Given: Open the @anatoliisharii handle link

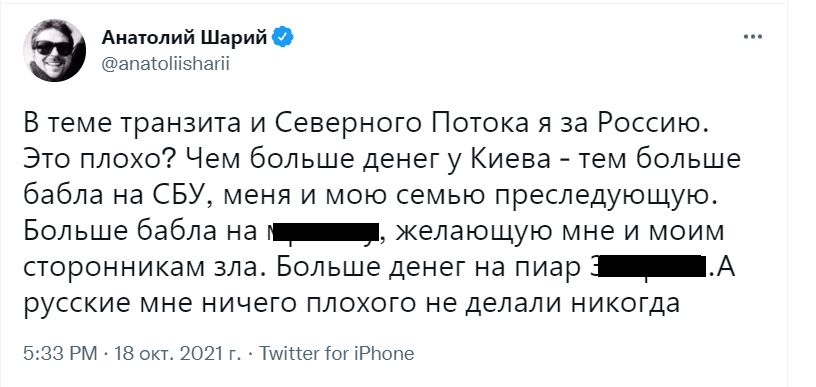Looking at the screenshot, I should click(164, 64).
